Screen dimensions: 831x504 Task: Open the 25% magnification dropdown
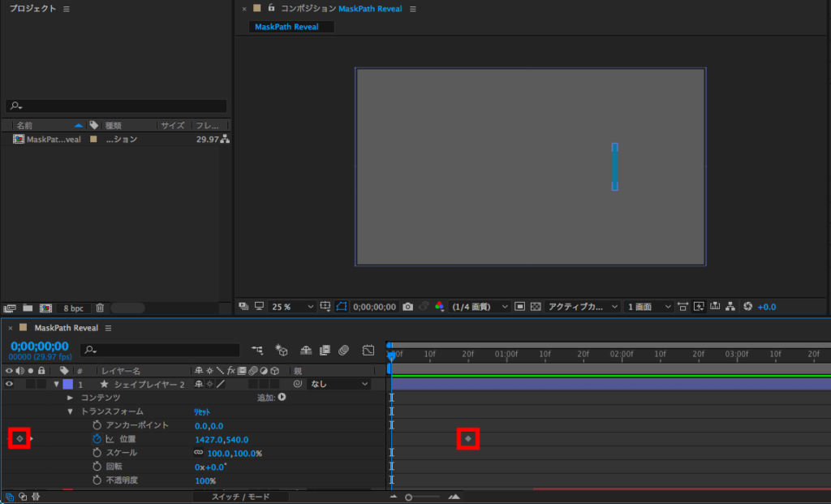point(291,307)
